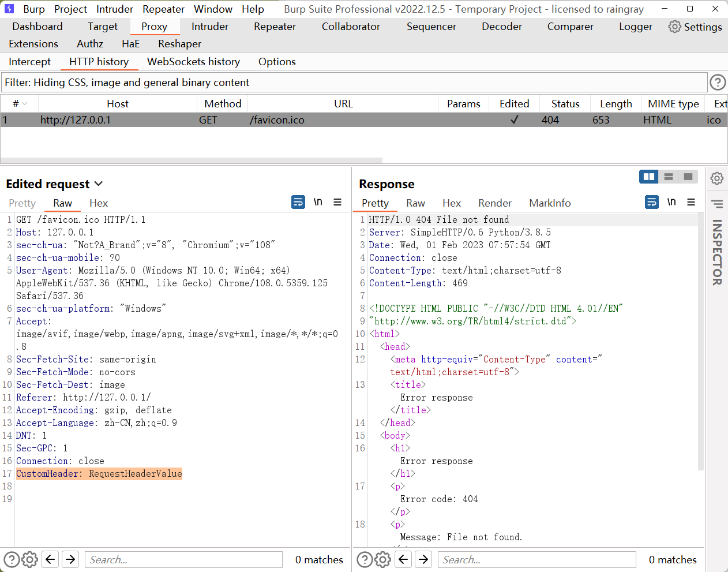Switch to the Decoder tab
The width and height of the screenshot is (728, 572).
pyautogui.click(x=502, y=27)
